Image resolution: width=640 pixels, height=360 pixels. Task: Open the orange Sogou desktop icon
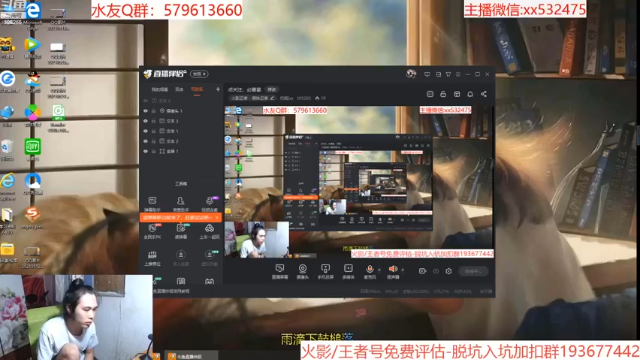point(33,216)
